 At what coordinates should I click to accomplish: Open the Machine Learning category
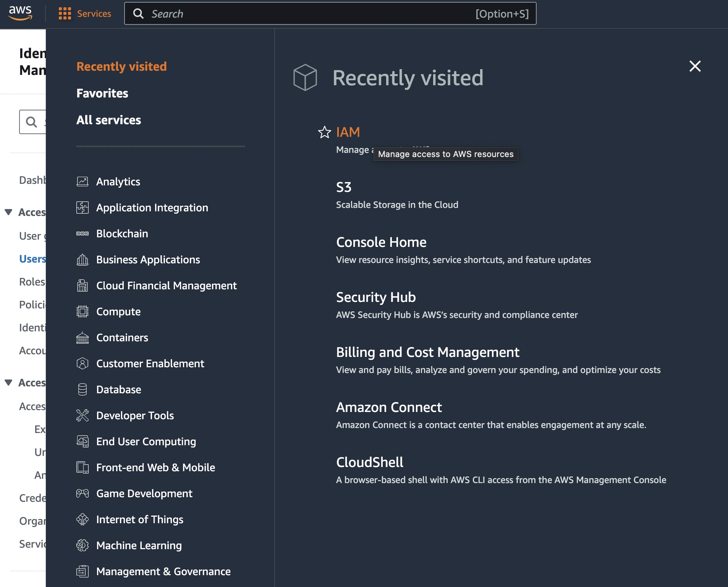click(139, 545)
